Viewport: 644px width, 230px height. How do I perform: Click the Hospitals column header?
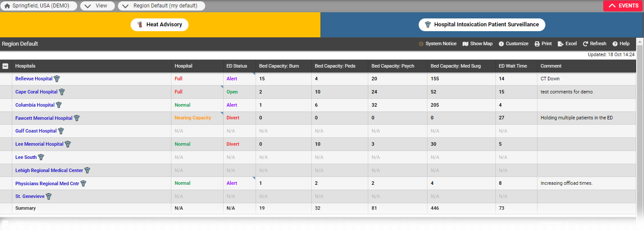pos(25,66)
